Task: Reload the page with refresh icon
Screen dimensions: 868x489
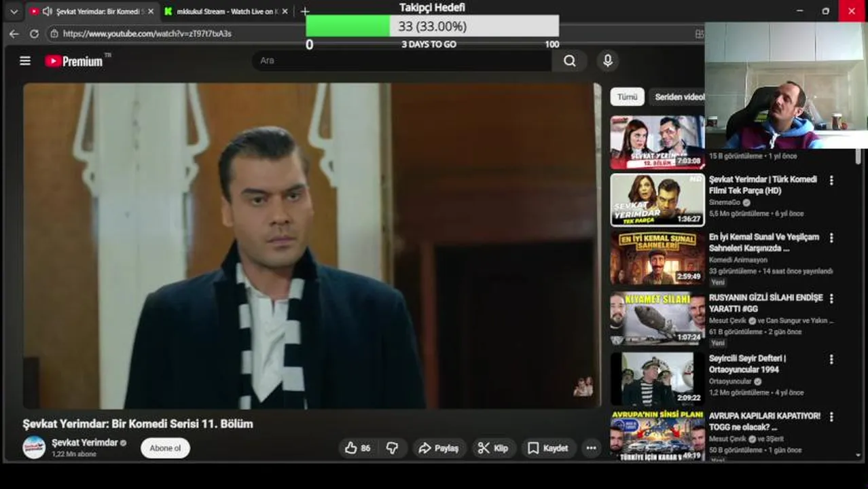Action: tap(34, 33)
